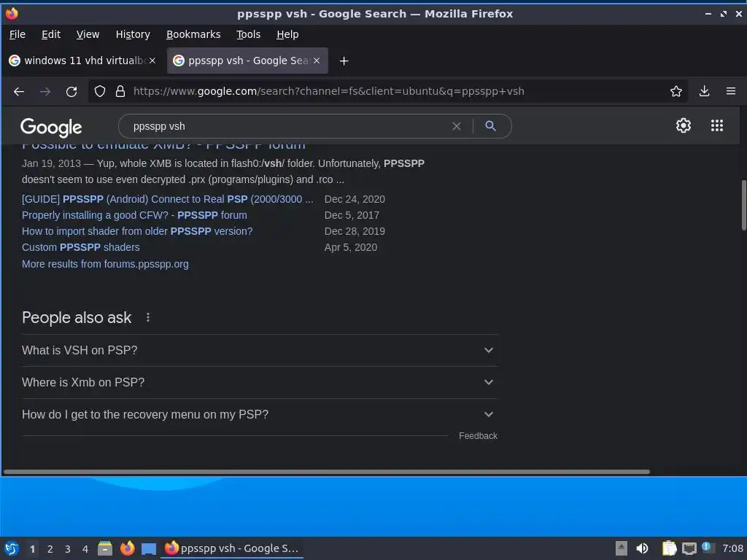Viewport: 747px width, 560px height.
Task: Click the 'Dec 24, 2020' date text
Action: click(355, 199)
